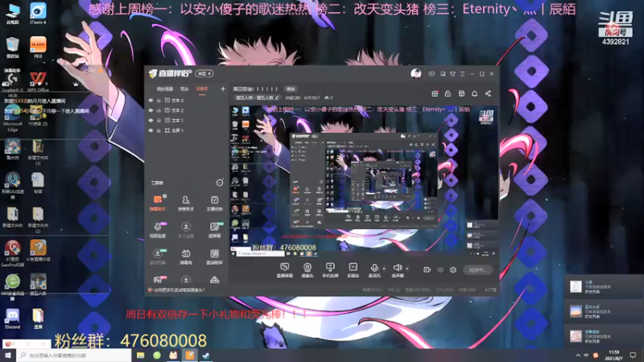Image resolution: width=644 pixels, height=362 pixels.
Task: Lock the 文本 2 layer
Action: [159, 110]
